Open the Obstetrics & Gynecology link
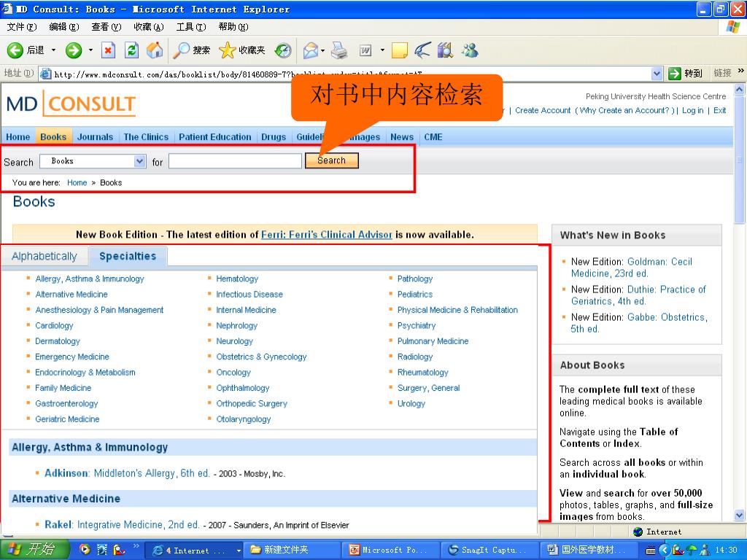 [x=262, y=357]
